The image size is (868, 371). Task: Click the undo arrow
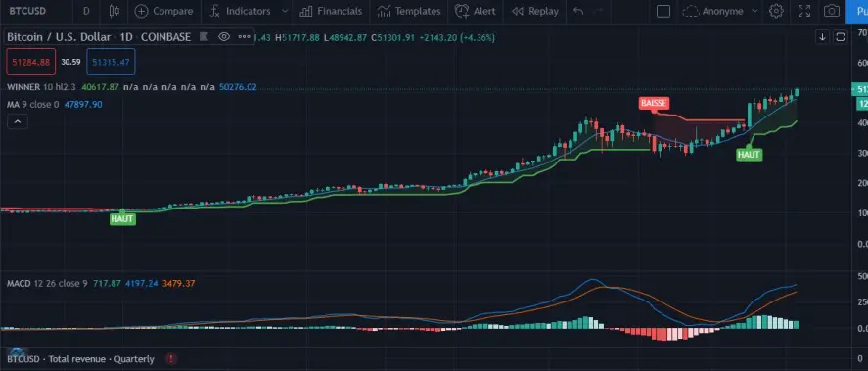point(578,11)
